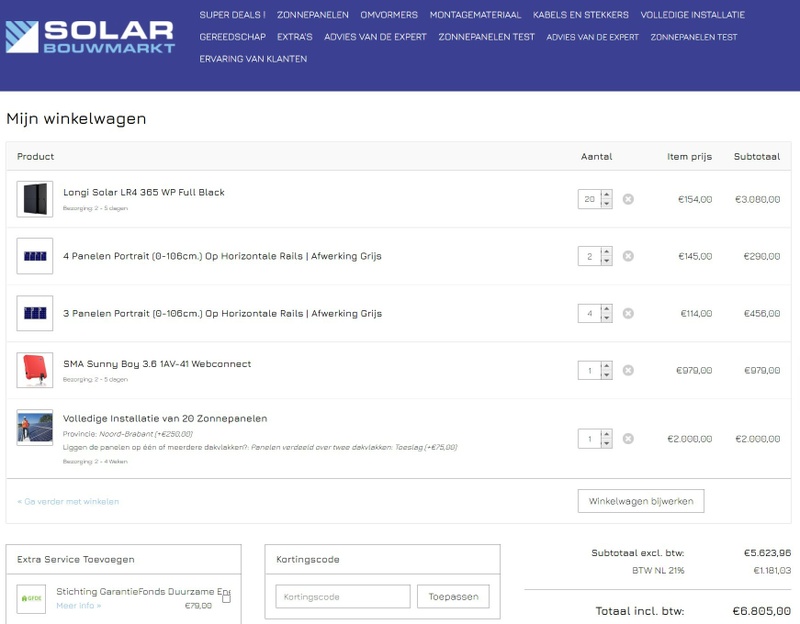Open Volledige Installatie van 20 Zonnepanelen link
The width and height of the screenshot is (800, 624).
point(165,418)
